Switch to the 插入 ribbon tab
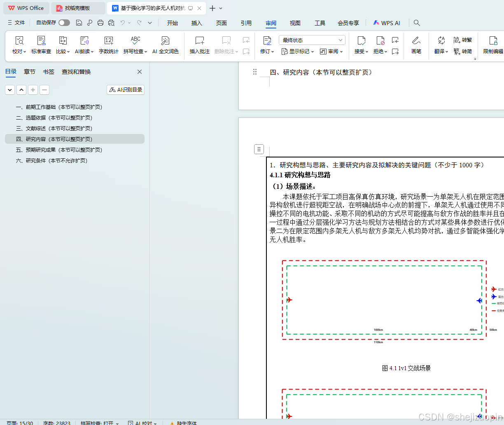Screen dimensions: 504x425 [197, 23]
